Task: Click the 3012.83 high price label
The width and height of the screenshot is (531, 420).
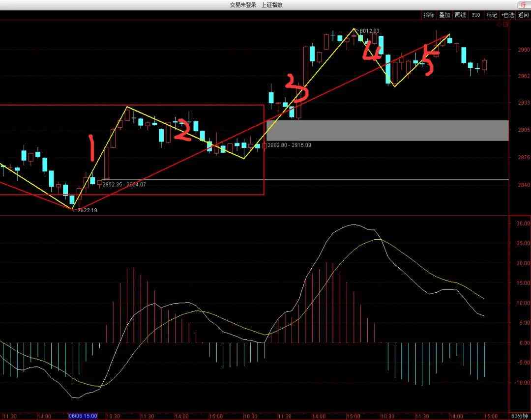Action: [369, 31]
